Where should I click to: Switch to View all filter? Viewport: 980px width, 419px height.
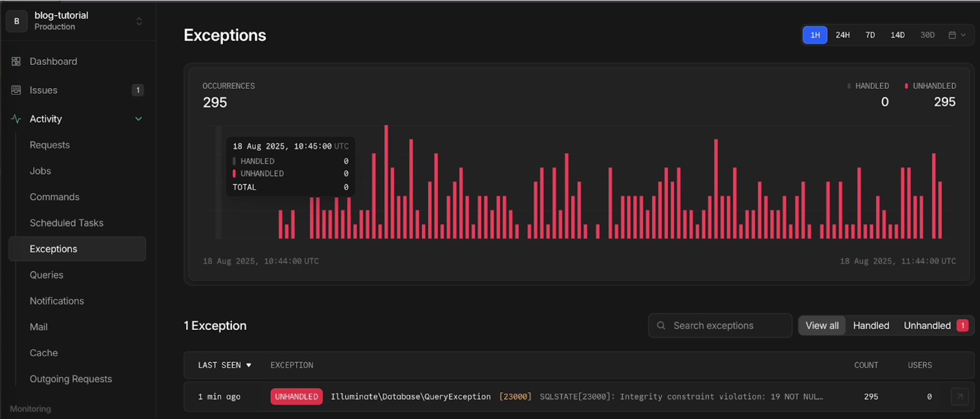pyautogui.click(x=822, y=325)
